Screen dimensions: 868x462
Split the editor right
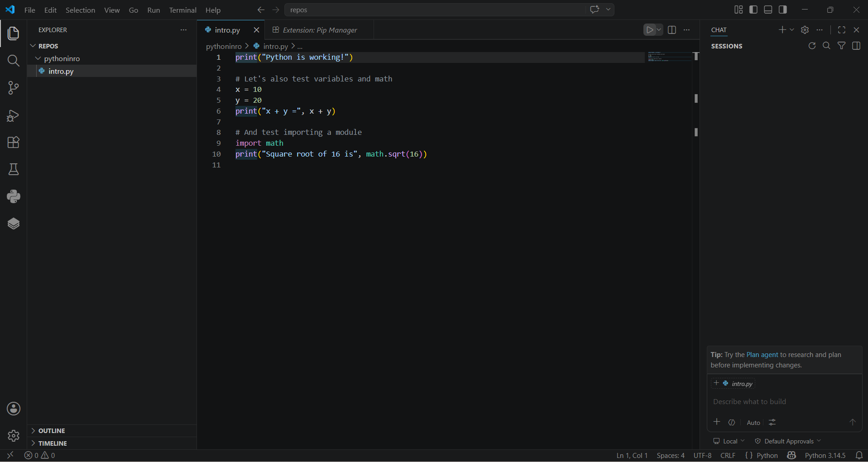click(672, 30)
